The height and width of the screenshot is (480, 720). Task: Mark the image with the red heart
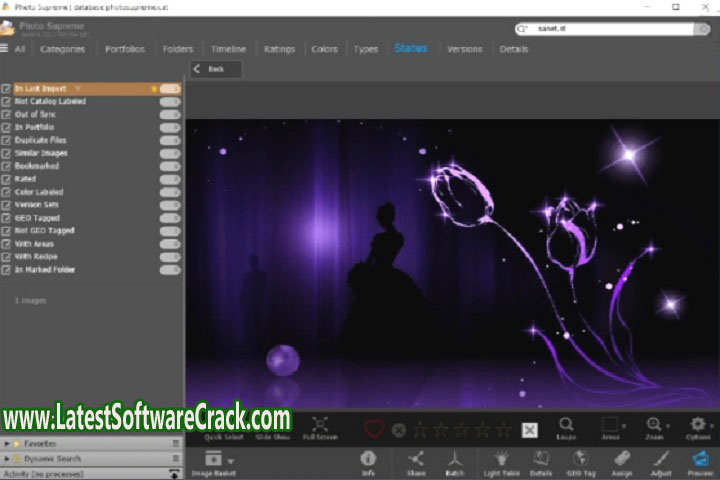click(x=374, y=429)
